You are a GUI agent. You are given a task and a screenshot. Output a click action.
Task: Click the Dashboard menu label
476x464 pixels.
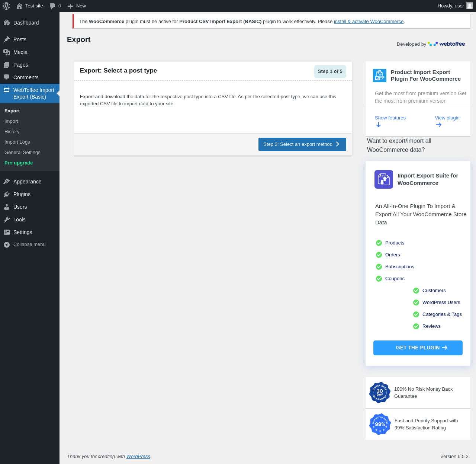26,23
